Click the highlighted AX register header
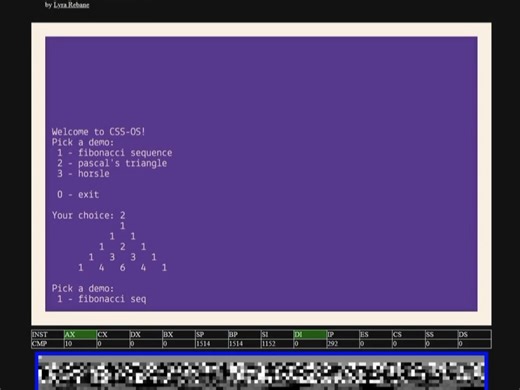 pos(80,334)
